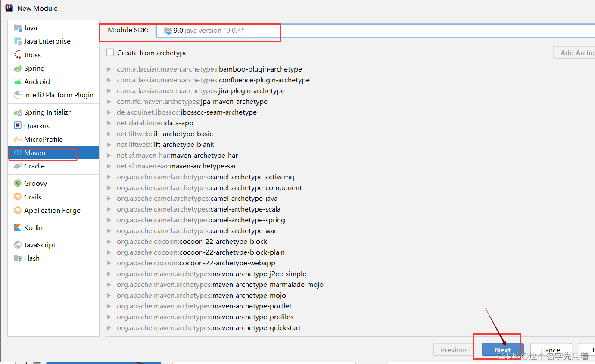Expand jira-plugin-archetype node
This screenshot has width=595, height=364.
point(109,90)
